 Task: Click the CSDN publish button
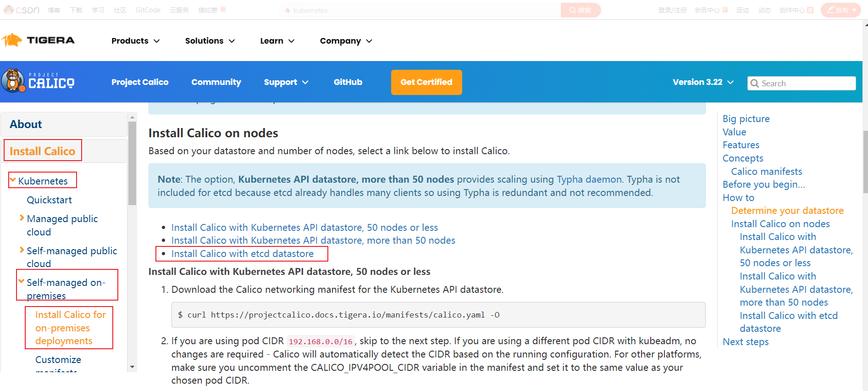tap(841, 10)
